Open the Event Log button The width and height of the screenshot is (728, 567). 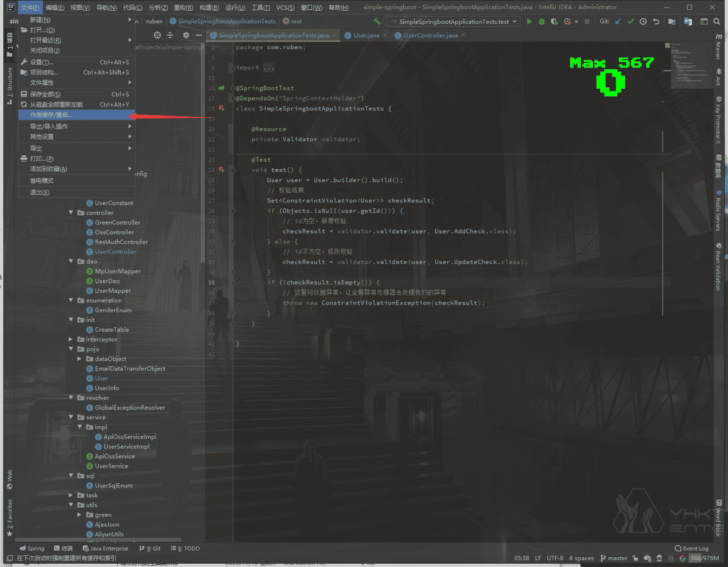tap(691, 548)
